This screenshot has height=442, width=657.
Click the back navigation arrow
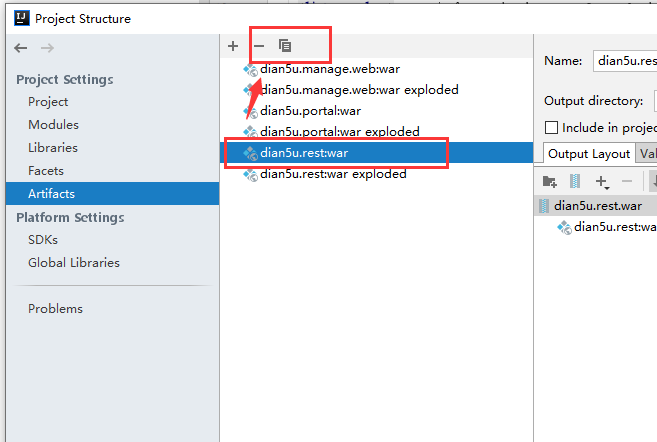point(21,48)
